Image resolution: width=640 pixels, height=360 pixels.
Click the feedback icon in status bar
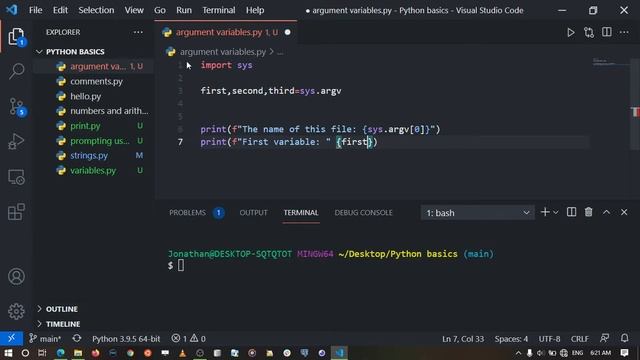(604, 338)
